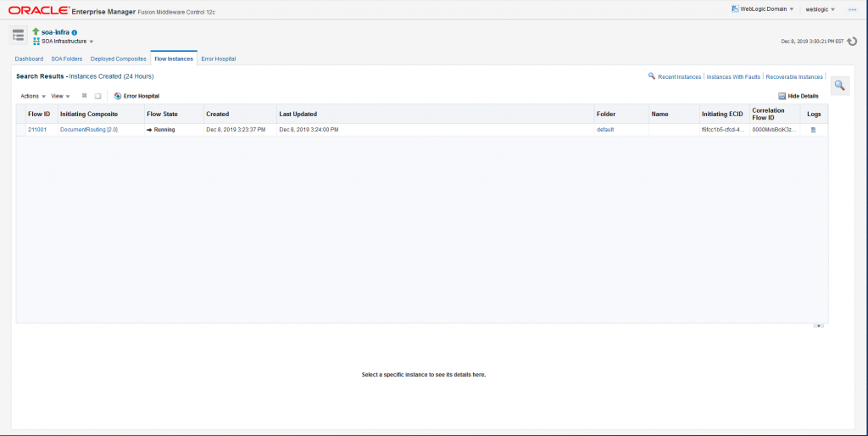Open the three-dot overflow menu at top right

point(853,9)
